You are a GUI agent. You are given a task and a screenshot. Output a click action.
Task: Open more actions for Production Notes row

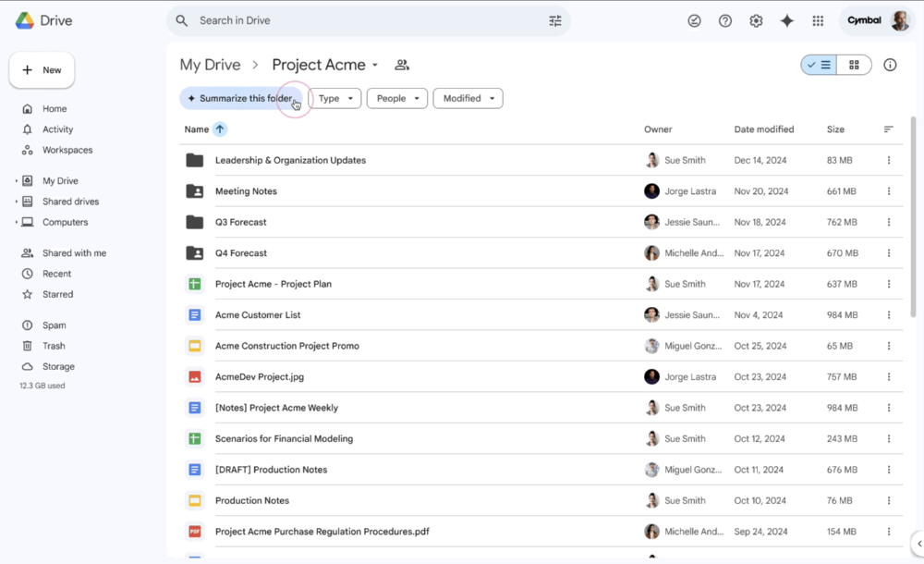click(889, 500)
